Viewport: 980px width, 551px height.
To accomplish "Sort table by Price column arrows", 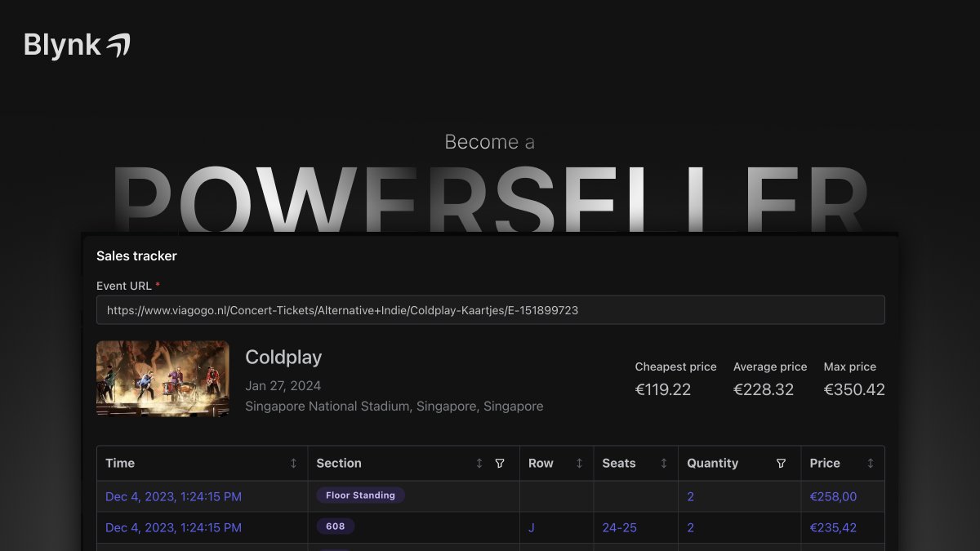I will 871,463.
